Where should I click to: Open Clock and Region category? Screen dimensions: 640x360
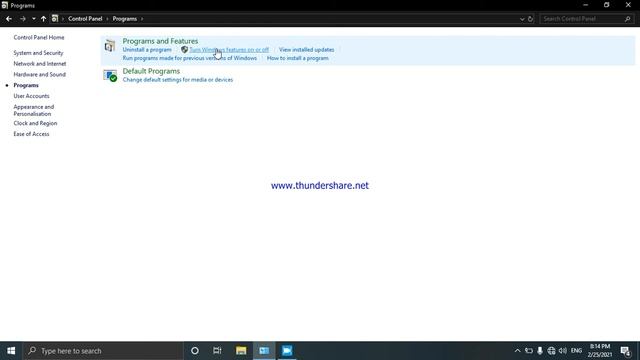[x=35, y=123]
